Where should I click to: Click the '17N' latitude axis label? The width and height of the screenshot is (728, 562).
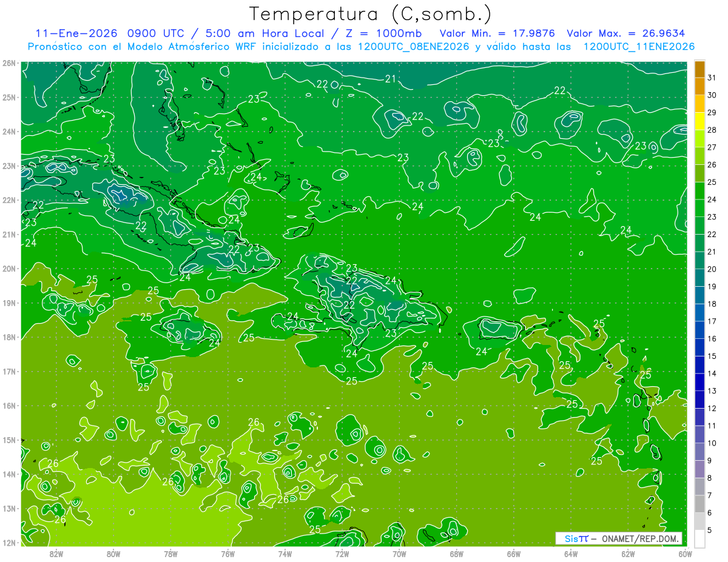pos(8,371)
